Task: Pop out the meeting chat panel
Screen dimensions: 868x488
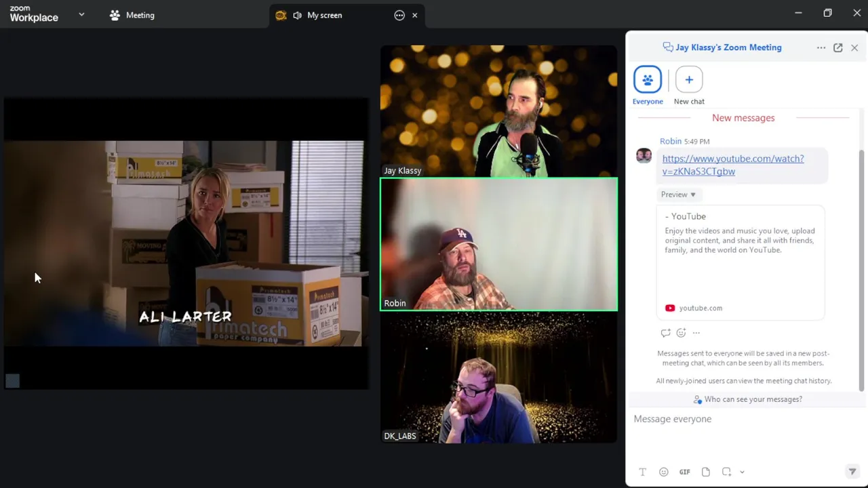Action: [x=838, y=47]
